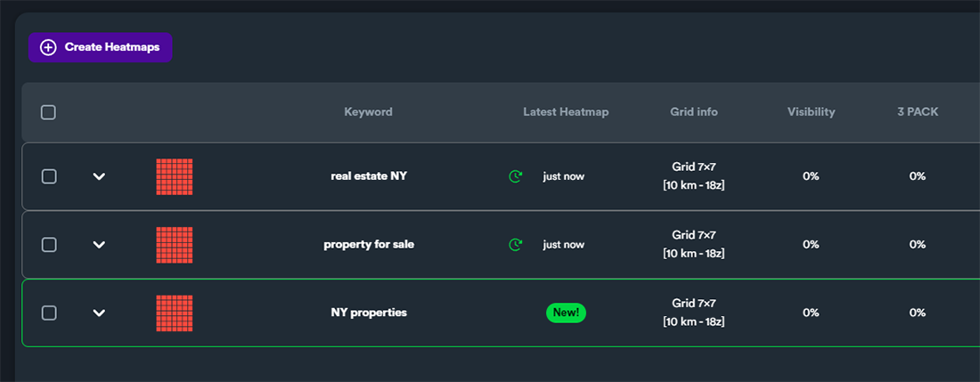980x382 pixels.
Task: Click just now in real estate NY row
Action: (564, 176)
